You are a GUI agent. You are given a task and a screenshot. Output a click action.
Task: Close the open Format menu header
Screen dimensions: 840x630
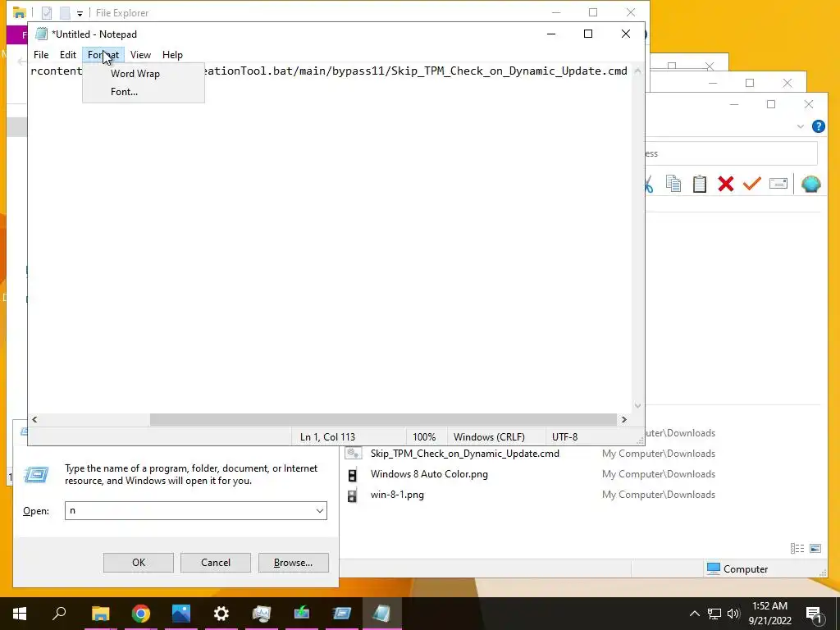[103, 55]
